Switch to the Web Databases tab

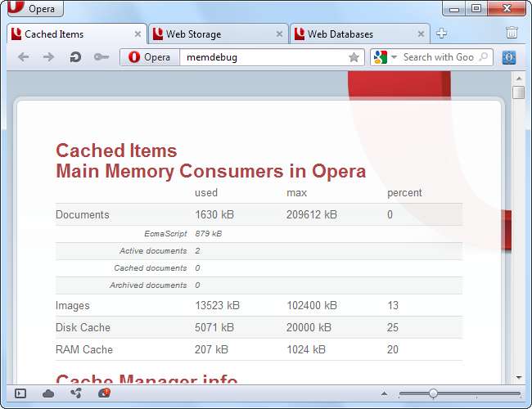[x=360, y=34]
